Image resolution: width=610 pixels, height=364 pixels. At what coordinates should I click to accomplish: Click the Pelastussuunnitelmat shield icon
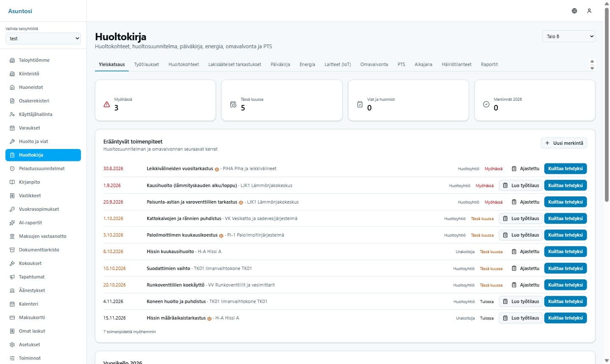coord(12,168)
